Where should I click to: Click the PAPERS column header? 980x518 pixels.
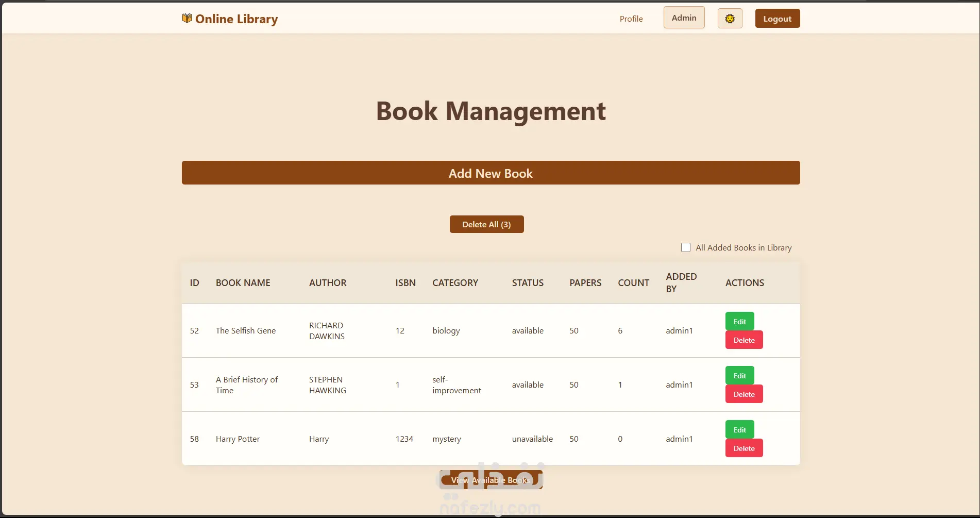coord(585,283)
